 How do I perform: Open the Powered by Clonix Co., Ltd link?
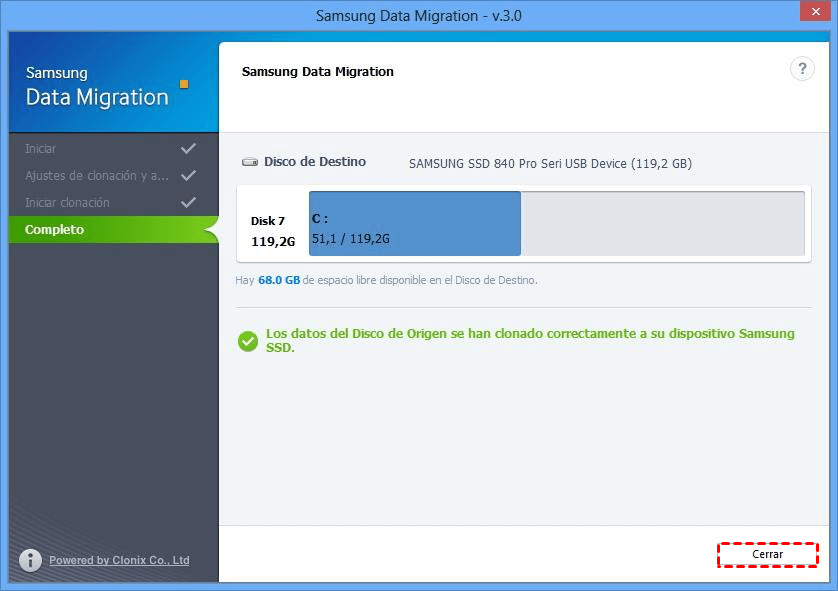[x=119, y=560]
